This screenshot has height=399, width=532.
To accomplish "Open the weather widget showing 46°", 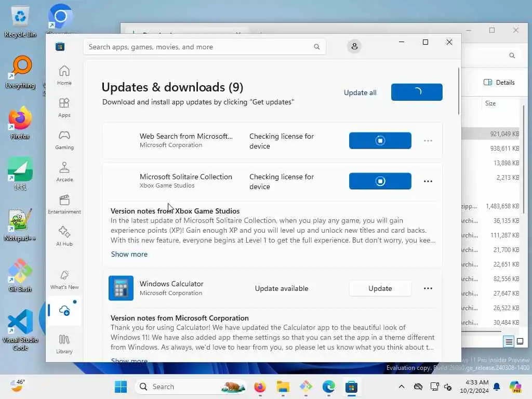I will point(17,386).
